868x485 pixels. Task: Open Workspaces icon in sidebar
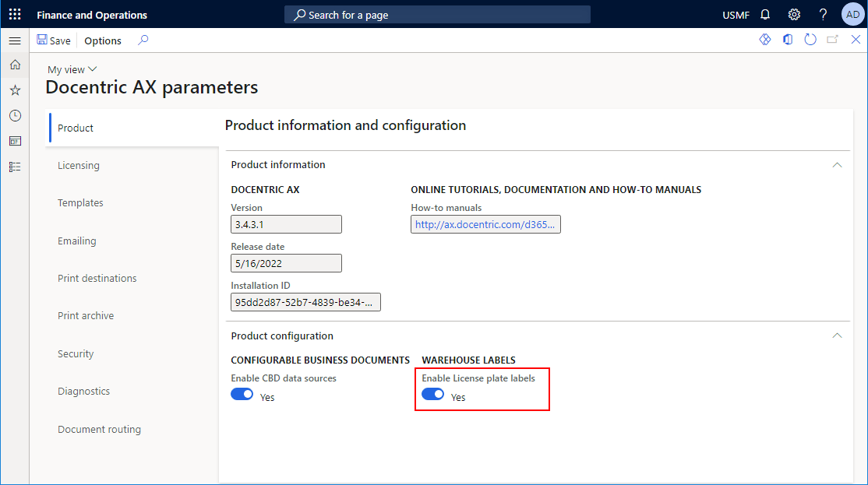[15, 141]
